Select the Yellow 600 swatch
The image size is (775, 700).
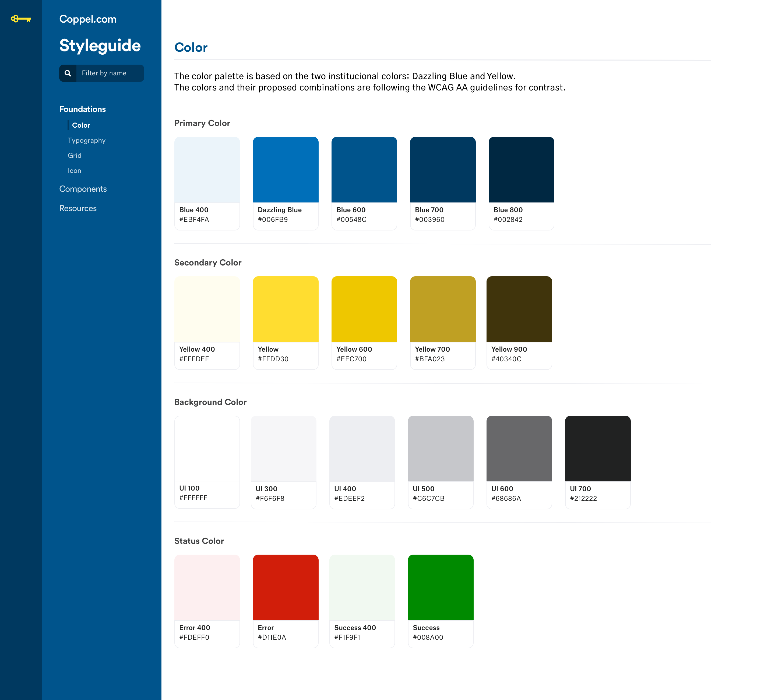coord(364,309)
